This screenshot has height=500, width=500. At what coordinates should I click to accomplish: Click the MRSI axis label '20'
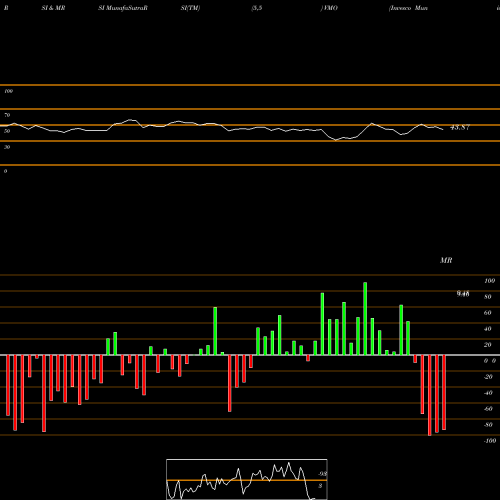coord(488,345)
